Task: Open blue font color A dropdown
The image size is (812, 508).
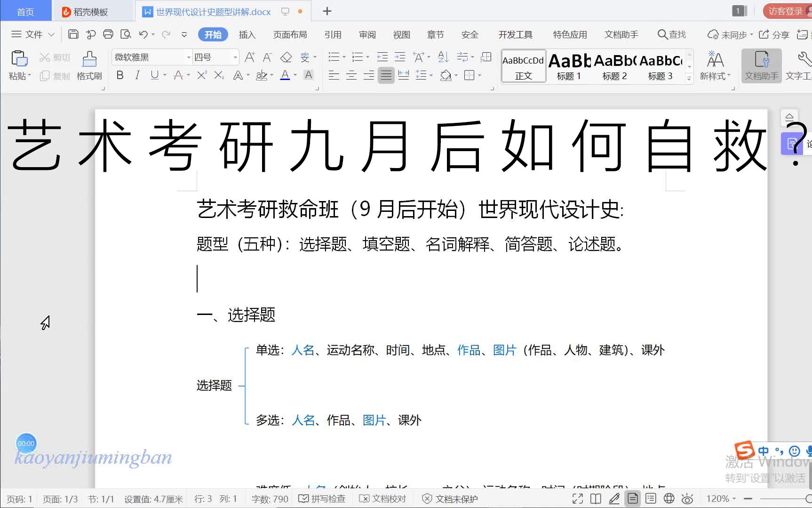Action: pyautogui.click(x=295, y=75)
